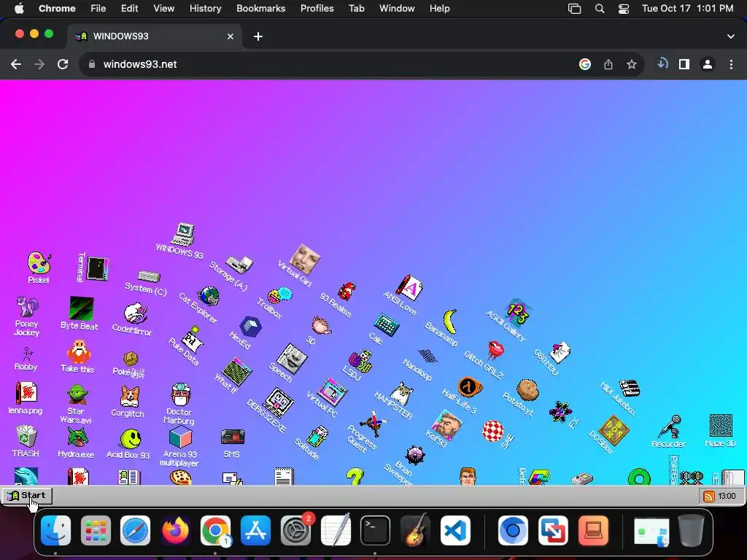
Task: Open the Profiles menu
Action: (x=317, y=8)
